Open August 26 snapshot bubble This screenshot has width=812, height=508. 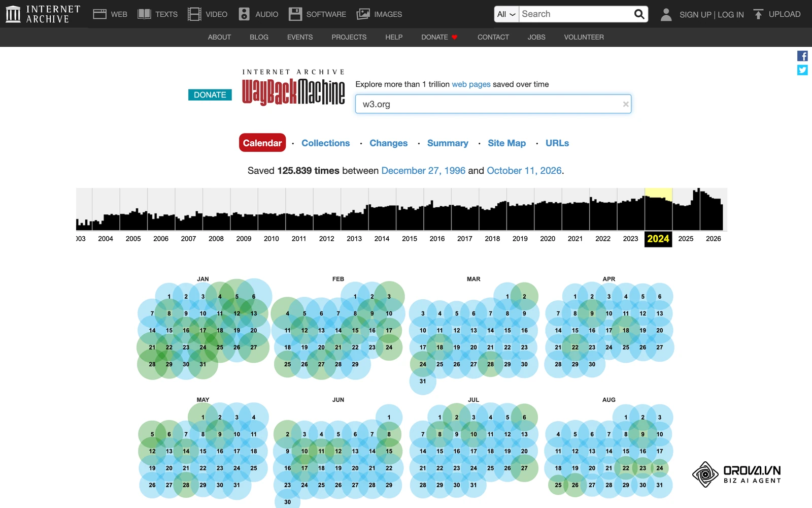coord(575,485)
